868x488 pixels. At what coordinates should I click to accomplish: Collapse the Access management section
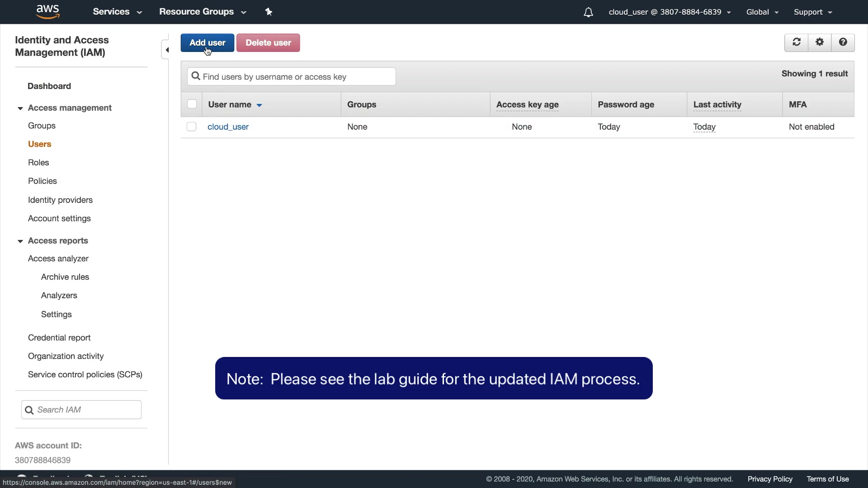[20, 108]
